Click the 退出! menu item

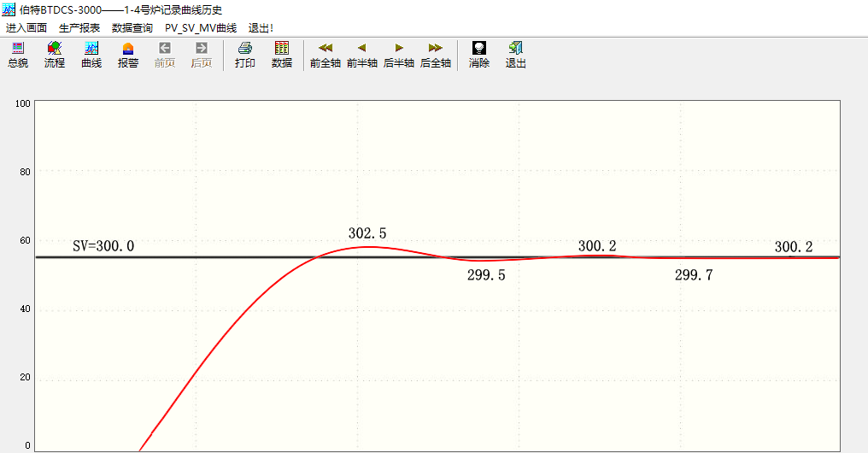point(261,28)
